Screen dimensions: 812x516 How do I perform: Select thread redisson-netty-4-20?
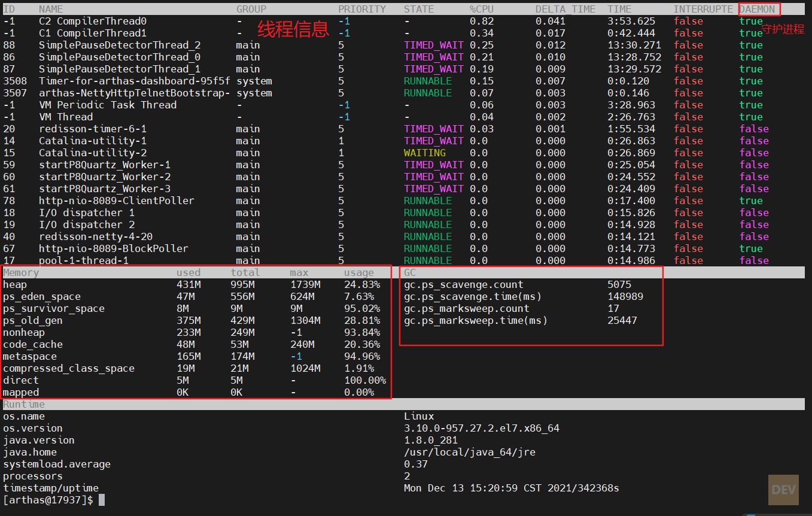(96, 236)
